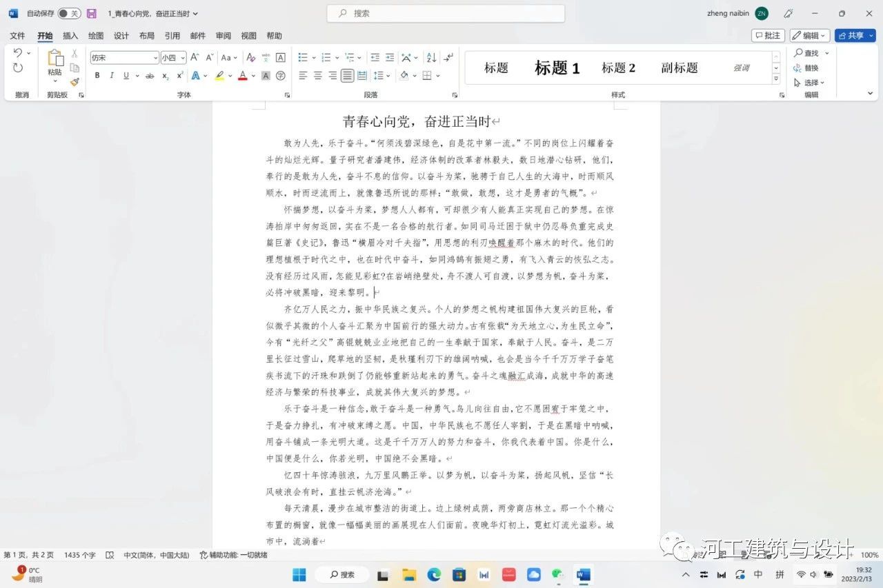Expand the styles gallery more arrow

(776, 79)
